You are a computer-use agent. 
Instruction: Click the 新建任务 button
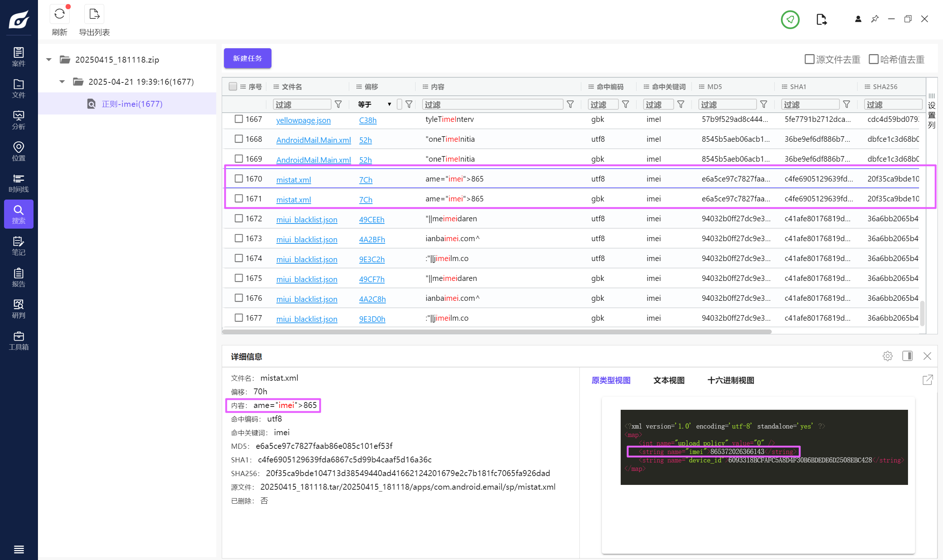[247, 58]
